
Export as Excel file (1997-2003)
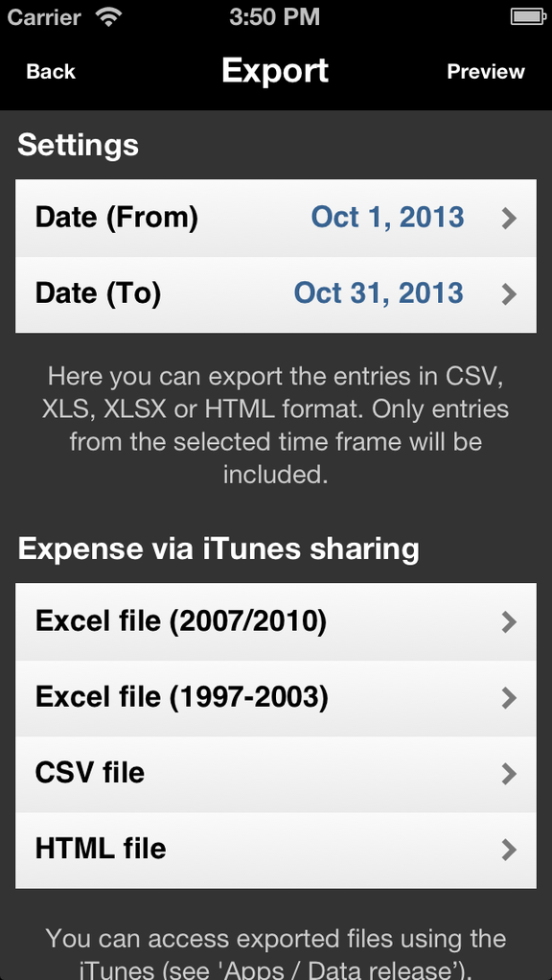[x=276, y=698]
